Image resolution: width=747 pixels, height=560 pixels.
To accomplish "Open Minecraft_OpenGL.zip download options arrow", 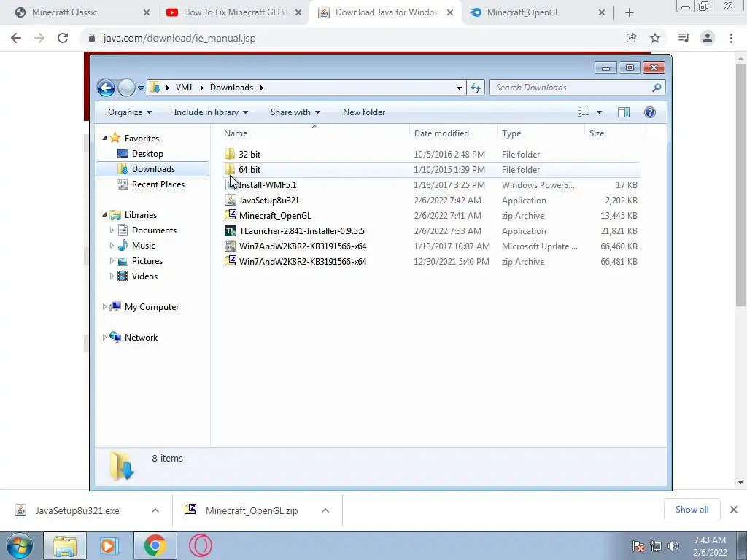I will [x=325, y=510].
